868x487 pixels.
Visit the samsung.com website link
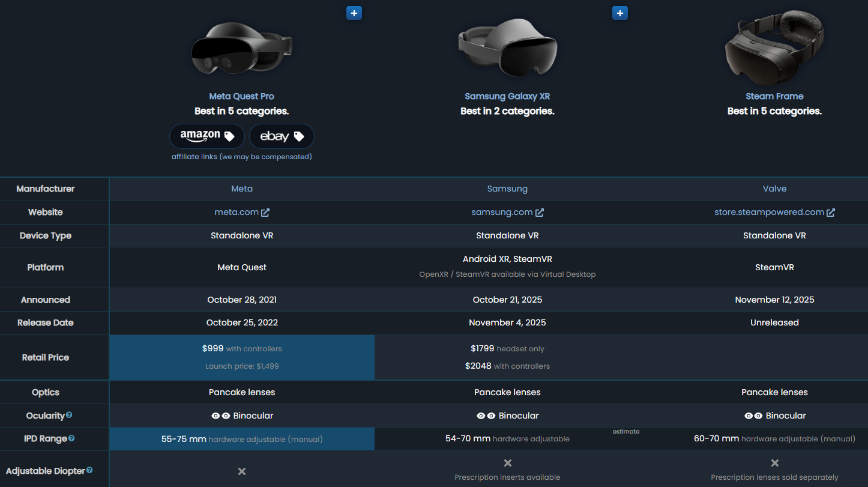coord(507,212)
